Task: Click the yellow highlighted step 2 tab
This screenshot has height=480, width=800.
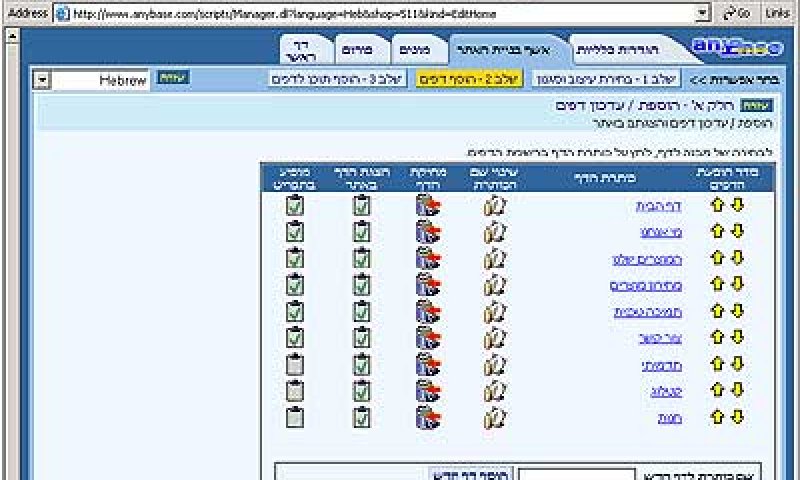Action: 469,79
